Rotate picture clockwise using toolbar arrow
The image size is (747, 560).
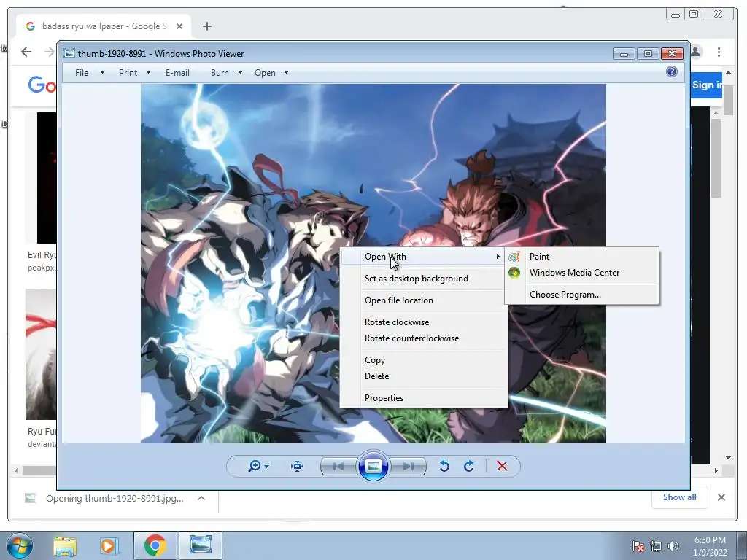469,466
